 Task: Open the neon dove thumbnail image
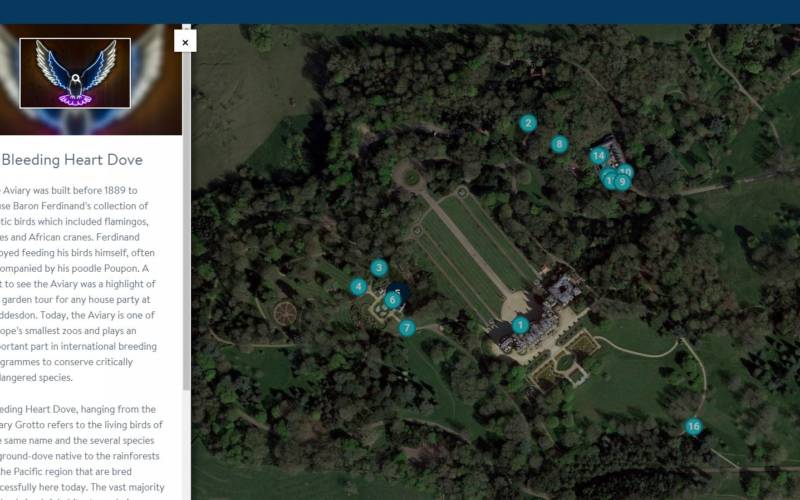point(75,73)
